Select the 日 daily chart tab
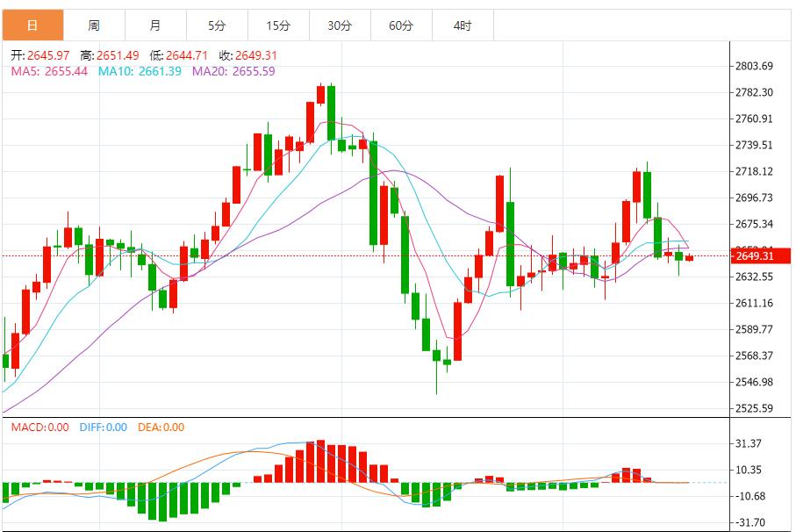This screenshot has width=796, height=532. pyautogui.click(x=32, y=25)
